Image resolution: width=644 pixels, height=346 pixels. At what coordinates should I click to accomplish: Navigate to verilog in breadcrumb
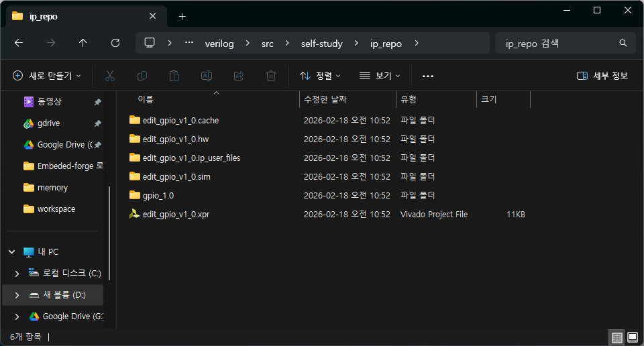coord(219,44)
